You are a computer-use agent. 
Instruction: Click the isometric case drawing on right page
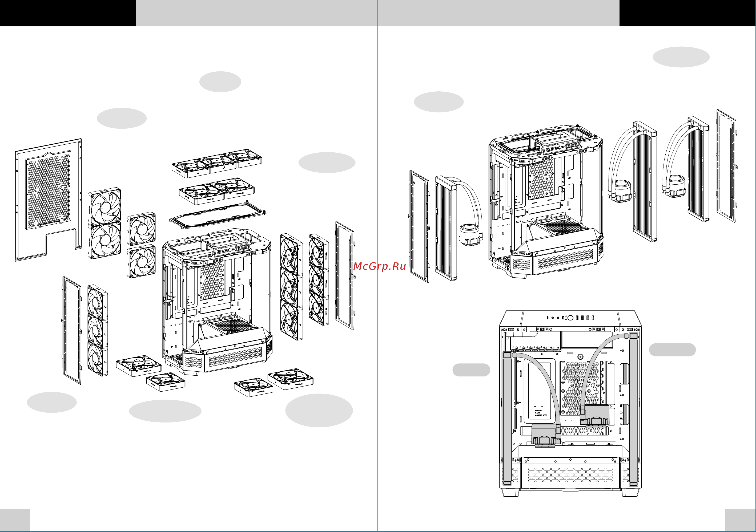coord(546,201)
